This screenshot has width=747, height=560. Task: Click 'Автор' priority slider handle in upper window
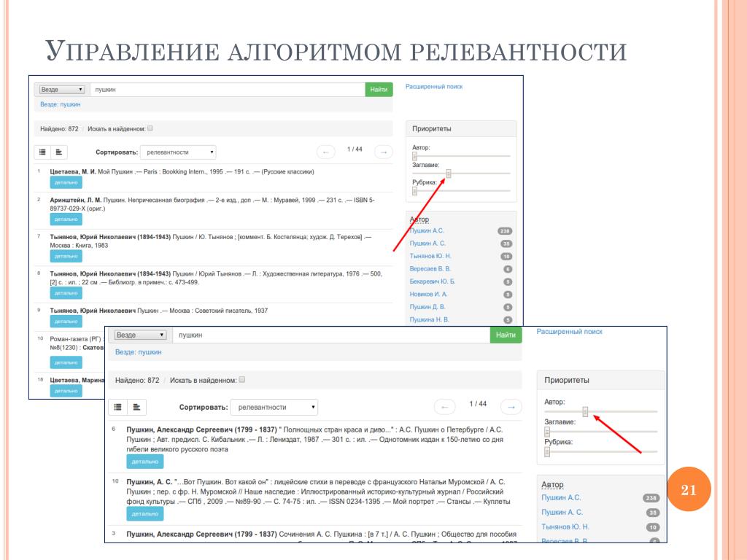[414, 156]
